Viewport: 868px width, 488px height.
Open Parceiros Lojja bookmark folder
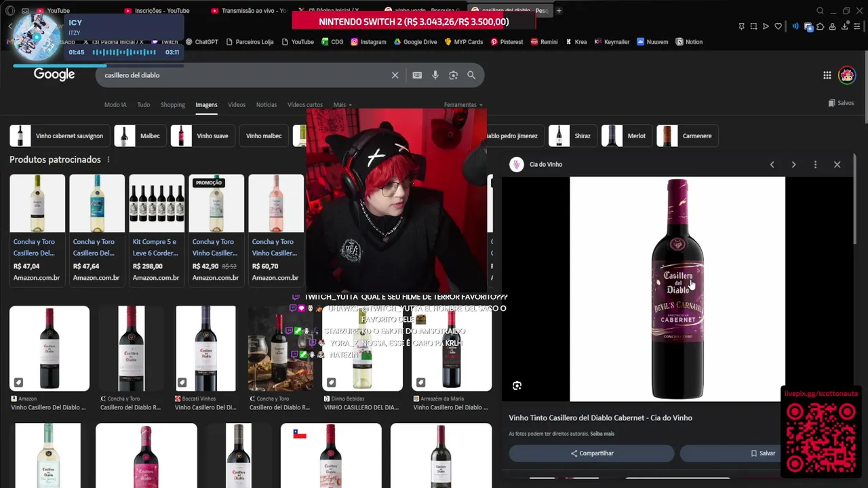tap(249, 42)
